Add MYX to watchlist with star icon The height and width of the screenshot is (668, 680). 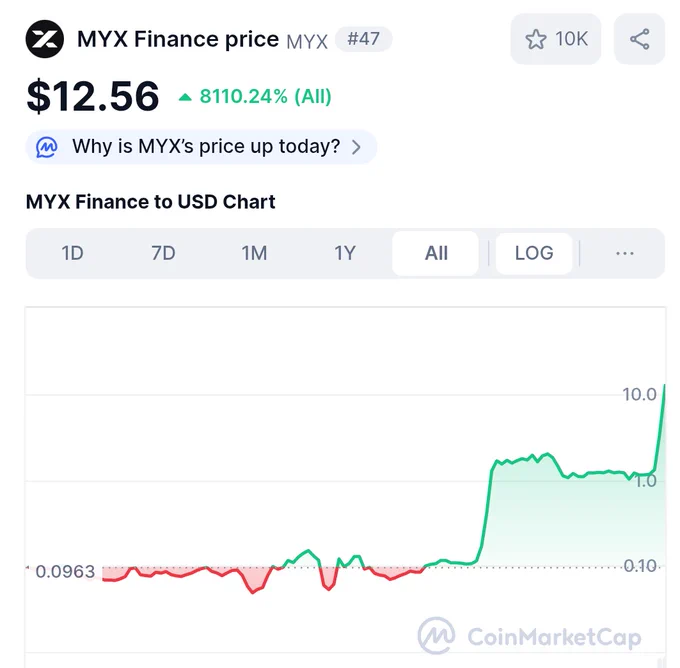[x=536, y=39]
